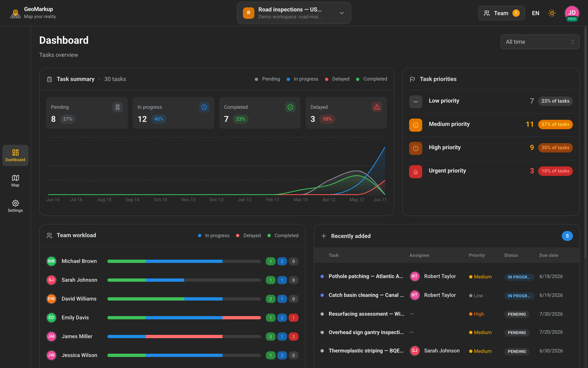
Task: Toggle the In progress series in task summary legend
Action: [x=302, y=79]
